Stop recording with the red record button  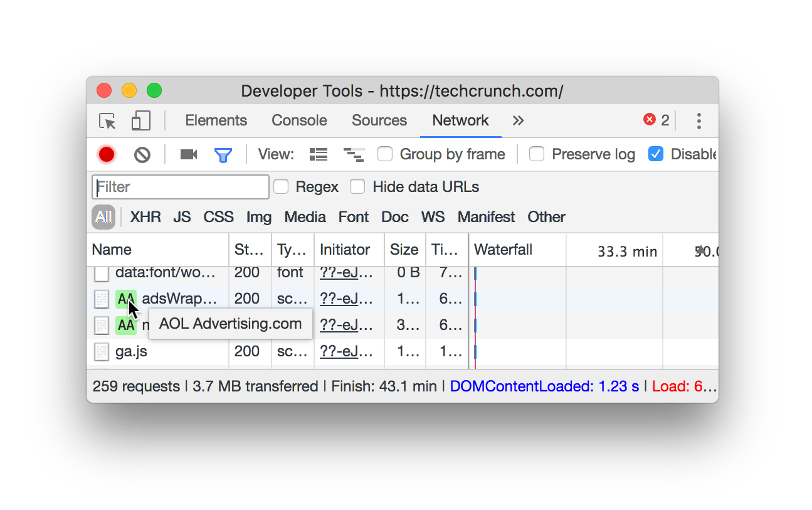(107, 154)
